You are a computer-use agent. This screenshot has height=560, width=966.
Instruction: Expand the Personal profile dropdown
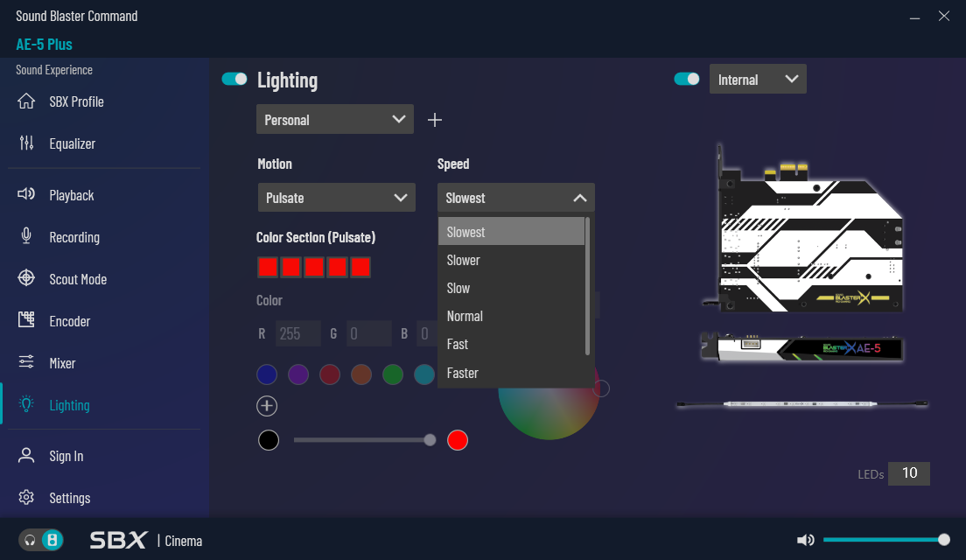(x=335, y=120)
